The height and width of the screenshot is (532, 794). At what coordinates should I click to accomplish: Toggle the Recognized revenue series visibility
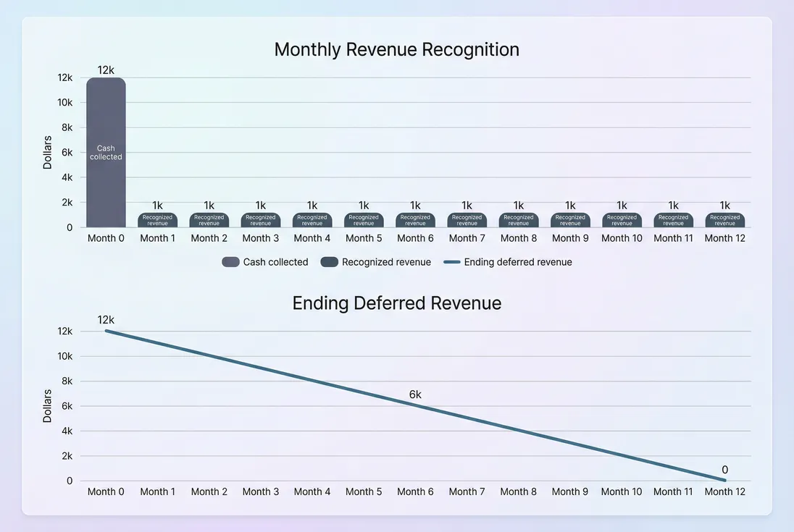point(375,261)
